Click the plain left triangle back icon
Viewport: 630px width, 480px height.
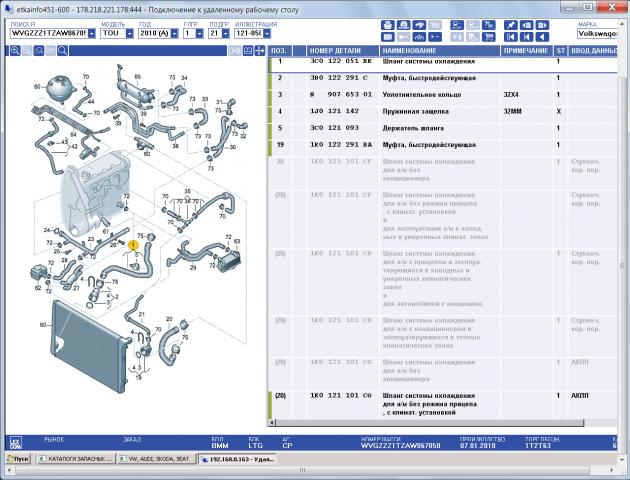click(542, 37)
